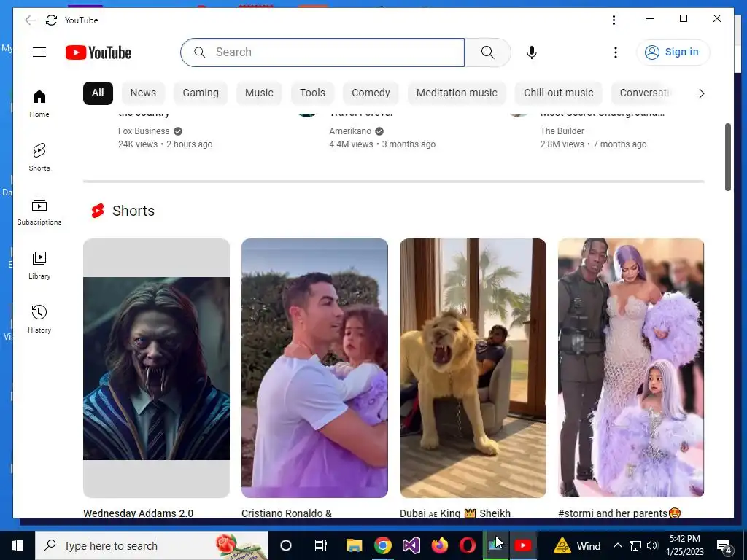Image resolution: width=747 pixels, height=560 pixels.
Task: Show hidden system tray icons
Action: 617,545
